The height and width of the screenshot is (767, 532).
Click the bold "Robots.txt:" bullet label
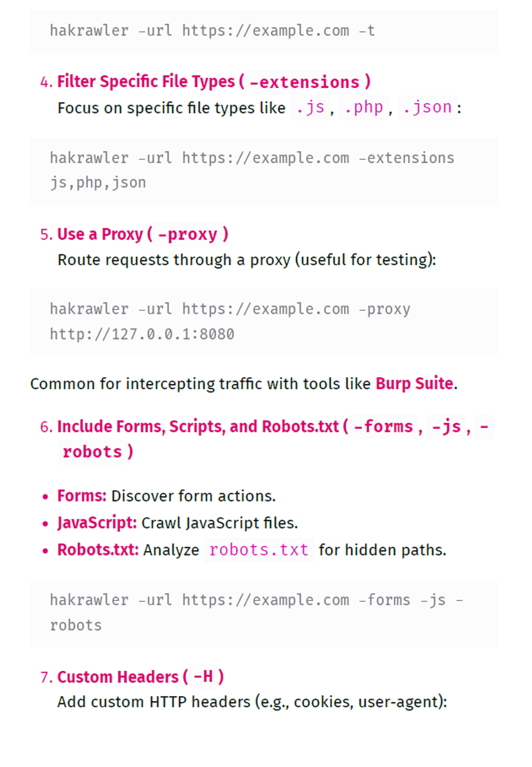tap(98, 551)
